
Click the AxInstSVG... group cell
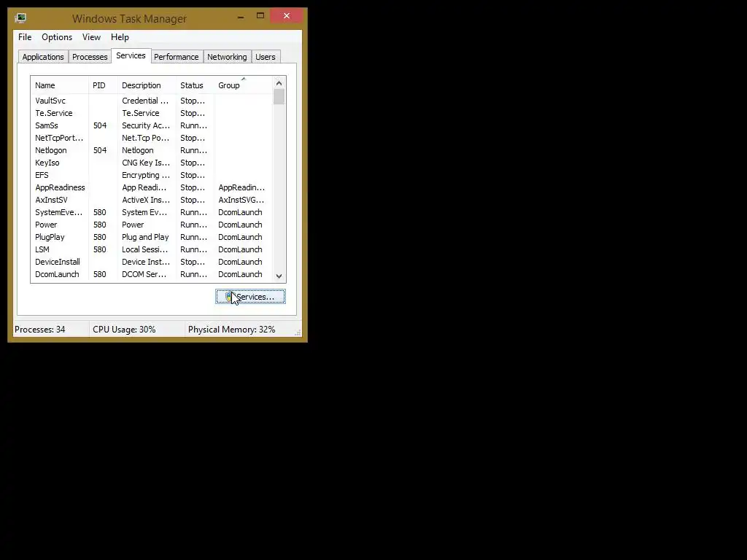241,200
